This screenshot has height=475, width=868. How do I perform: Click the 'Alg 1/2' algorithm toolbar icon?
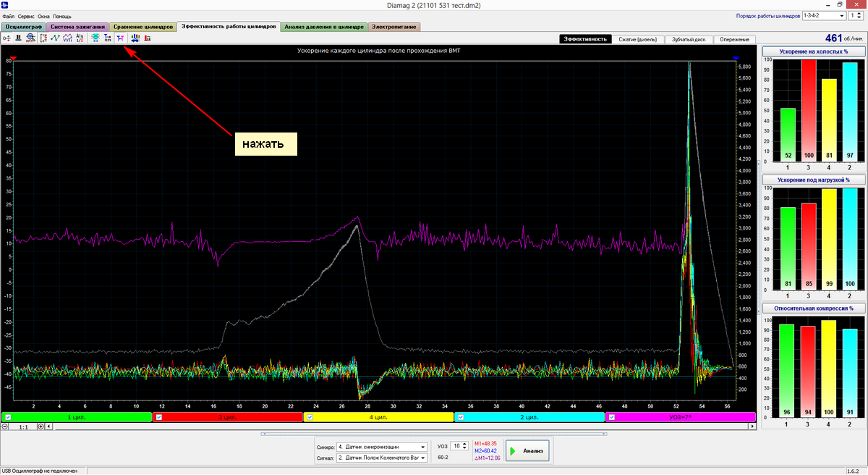point(80,38)
